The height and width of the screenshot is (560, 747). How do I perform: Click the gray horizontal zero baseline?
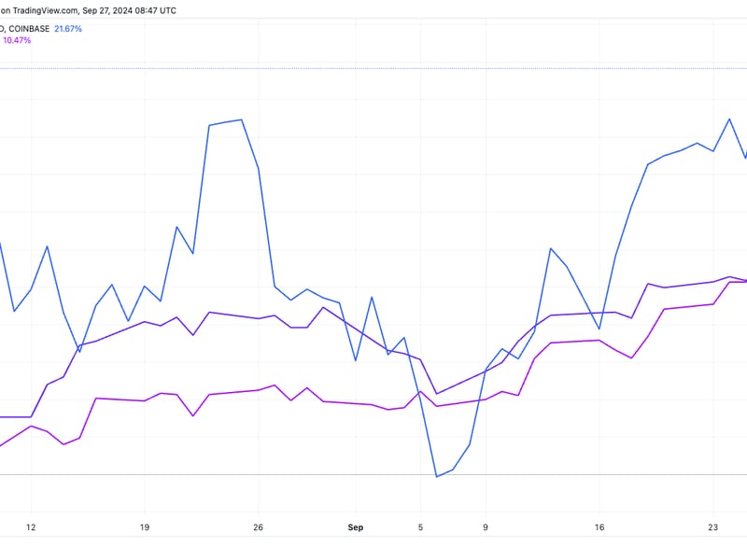280,475
